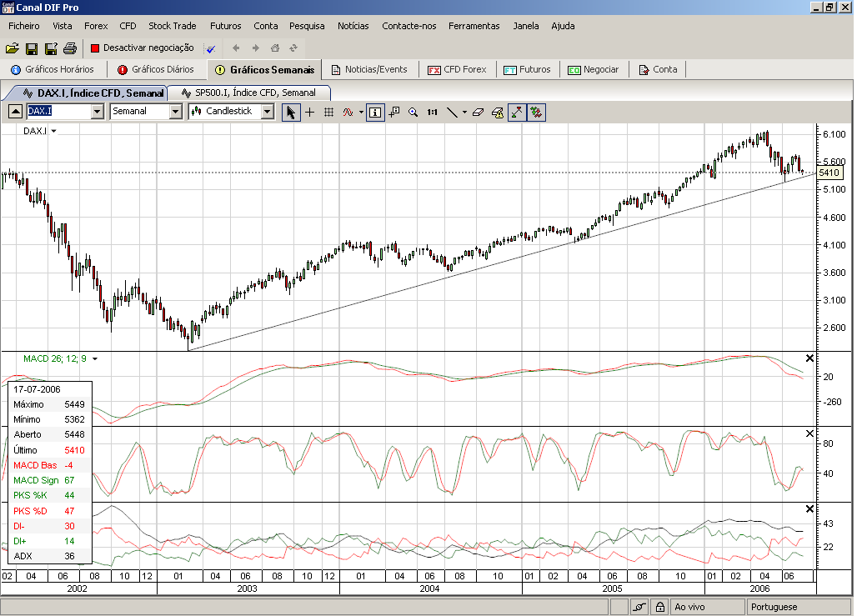857x616 pixels.
Task: Click the blue checkmark toggle on toolbar
Action: [211, 48]
